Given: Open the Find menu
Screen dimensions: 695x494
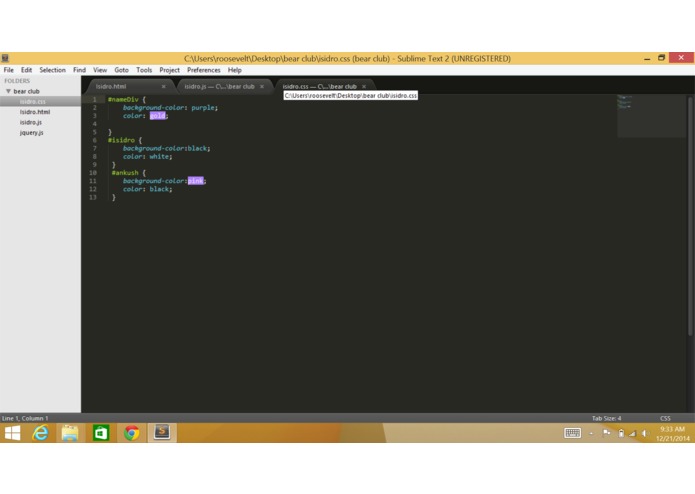Looking at the screenshot, I should (x=79, y=70).
